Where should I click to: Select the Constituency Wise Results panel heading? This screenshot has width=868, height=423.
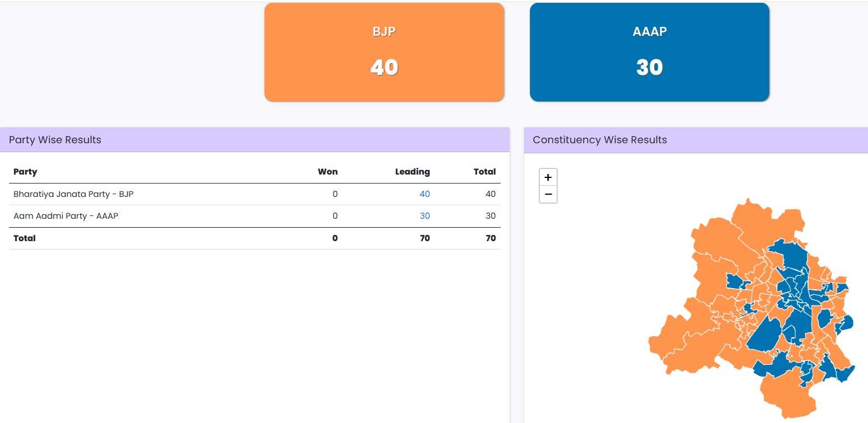[x=600, y=140]
